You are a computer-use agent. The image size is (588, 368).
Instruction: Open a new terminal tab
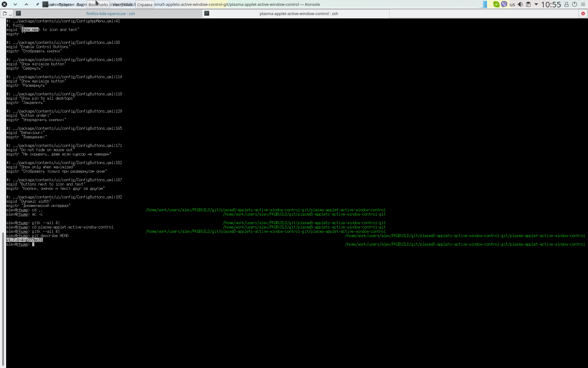5,13
